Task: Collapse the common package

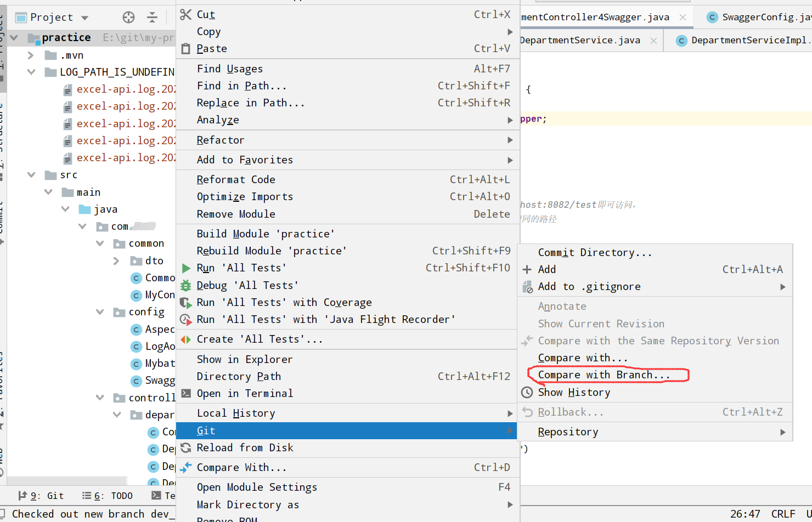Action: 100,243
